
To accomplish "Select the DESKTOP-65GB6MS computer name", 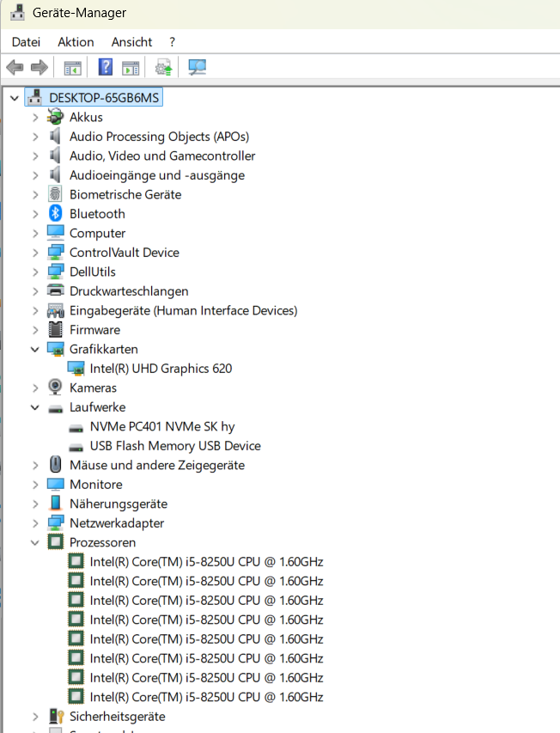I will pyautogui.click(x=104, y=98).
